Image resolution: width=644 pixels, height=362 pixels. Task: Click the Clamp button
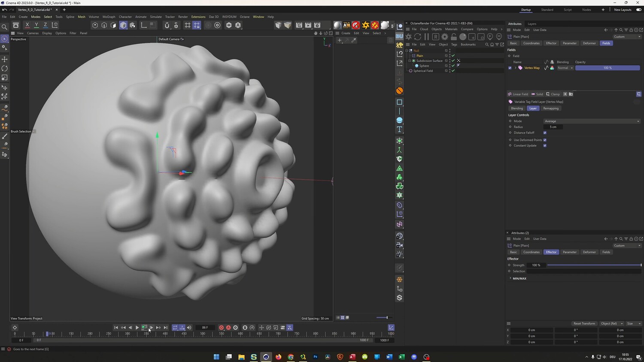click(553, 94)
